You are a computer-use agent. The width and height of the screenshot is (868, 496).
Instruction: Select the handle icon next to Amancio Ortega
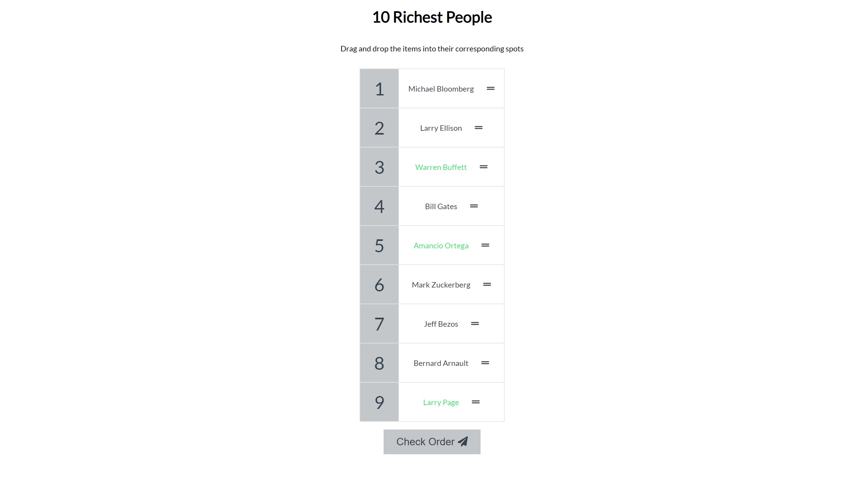pyautogui.click(x=485, y=245)
